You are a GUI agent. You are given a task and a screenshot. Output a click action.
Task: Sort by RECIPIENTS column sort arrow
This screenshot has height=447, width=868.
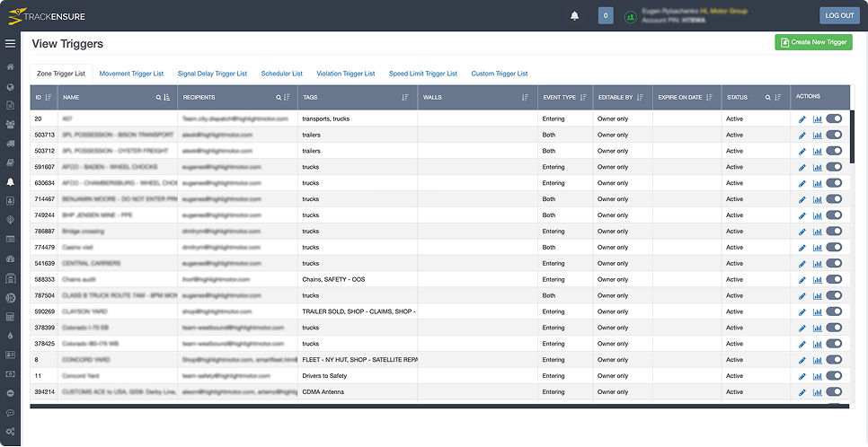[x=287, y=97]
